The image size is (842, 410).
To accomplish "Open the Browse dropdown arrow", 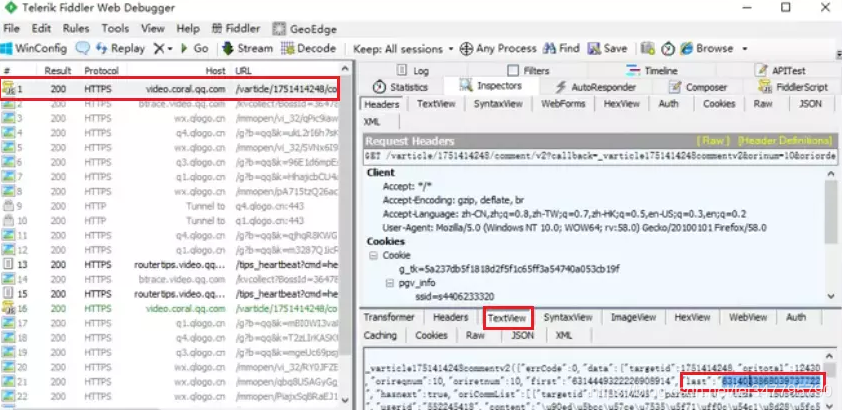I will tap(745, 49).
